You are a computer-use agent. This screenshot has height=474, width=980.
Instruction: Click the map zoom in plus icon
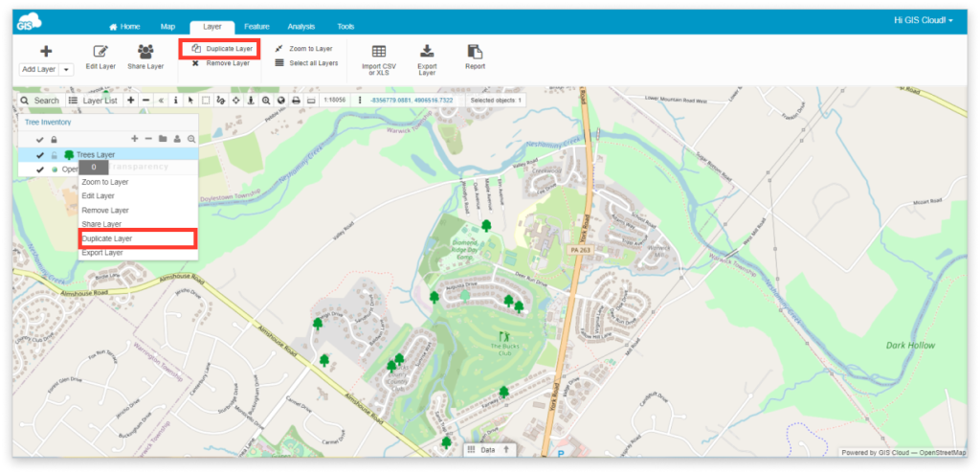click(x=130, y=100)
